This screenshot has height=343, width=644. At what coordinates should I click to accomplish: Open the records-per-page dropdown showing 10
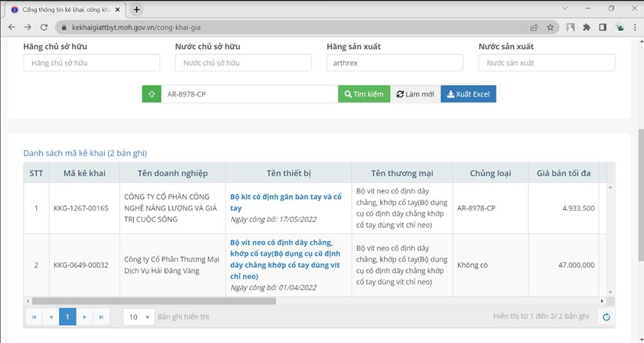[x=139, y=317]
